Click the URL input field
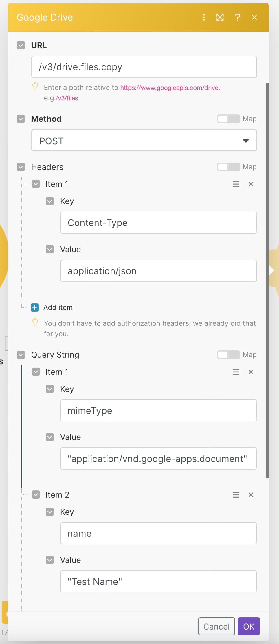Screen dimensions: 279x644 coord(144,67)
